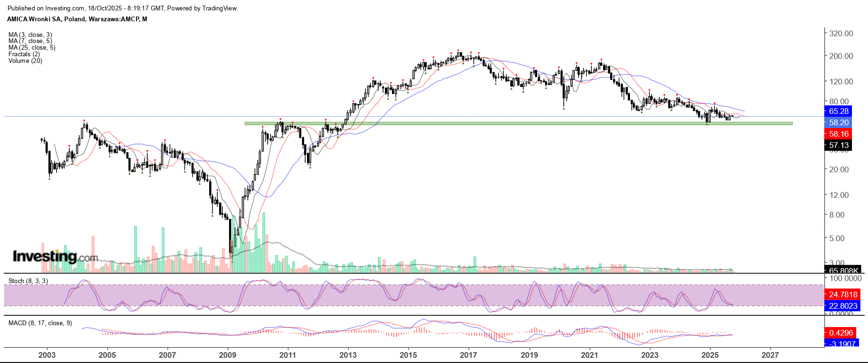This screenshot has width=868, height=363.
Task: Click the Investing.com logo watermark
Action: [55, 257]
